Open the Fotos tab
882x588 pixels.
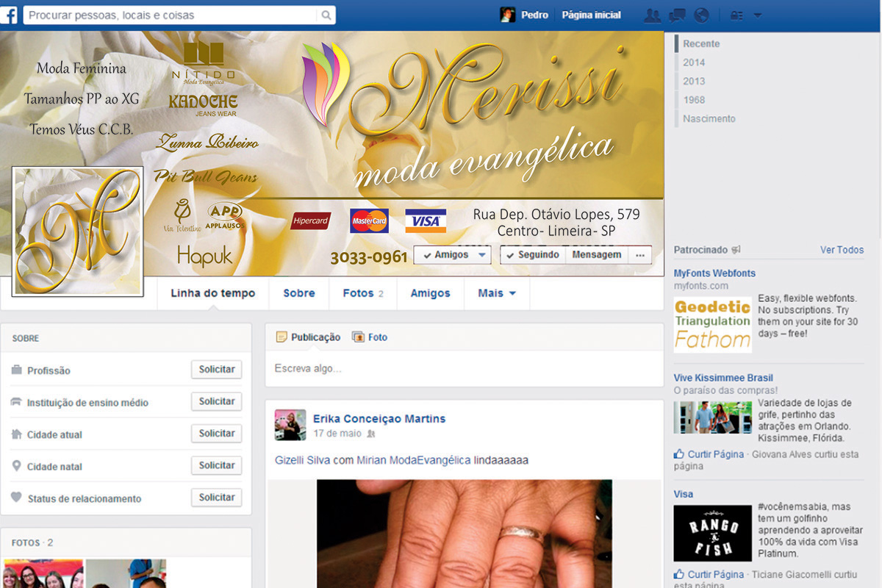tap(363, 293)
